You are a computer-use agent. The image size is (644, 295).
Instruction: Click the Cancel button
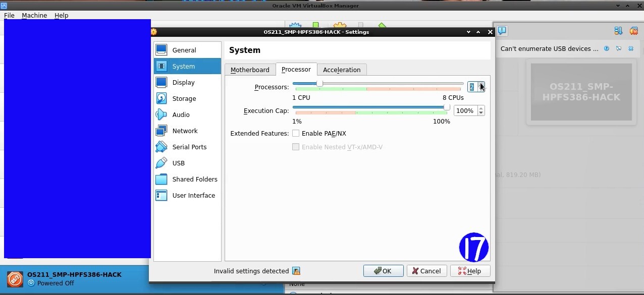[x=426, y=271]
